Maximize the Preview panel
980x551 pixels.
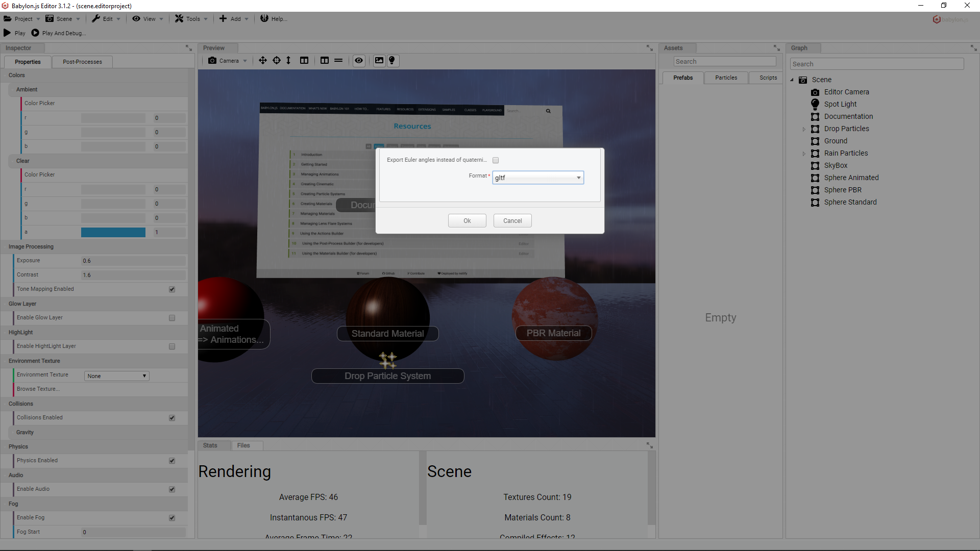point(650,48)
